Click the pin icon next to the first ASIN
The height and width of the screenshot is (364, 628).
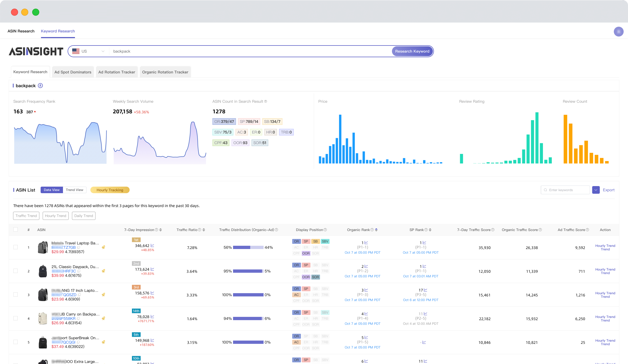[x=103, y=247]
